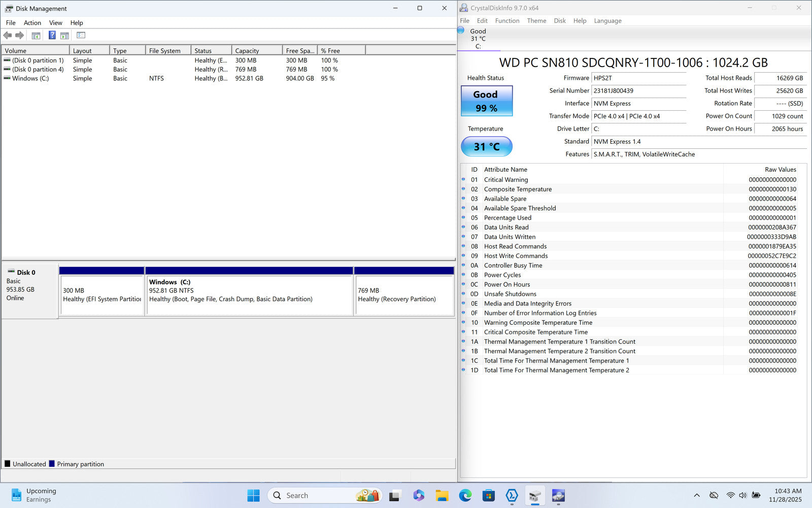The width and height of the screenshot is (812, 508).
Task: Open the blue Help question mark icon
Action: [x=52, y=35]
